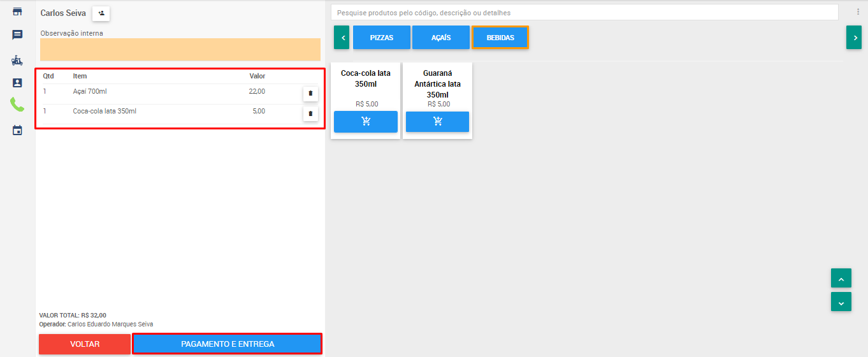Proceed to PAGAMENTO E ENTREGA
This screenshot has width=868, height=357.
tap(228, 344)
